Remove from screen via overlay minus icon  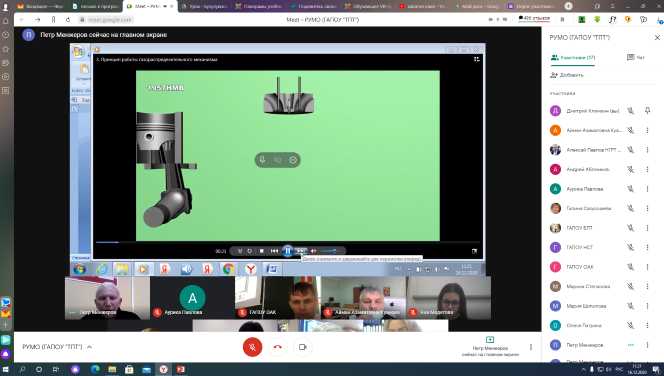(x=293, y=160)
